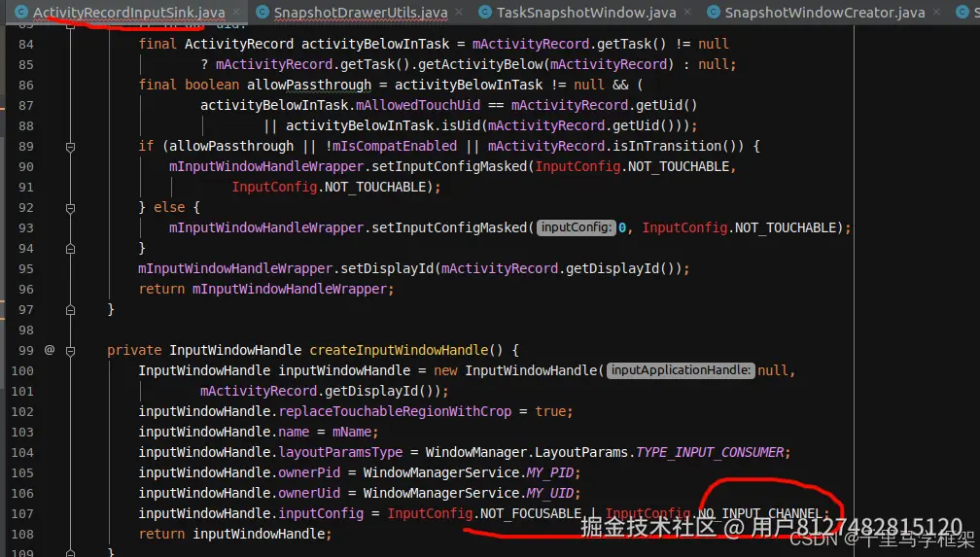This screenshot has width=980, height=557.
Task: Click line number 107 in the gutter
Action: pos(22,514)
